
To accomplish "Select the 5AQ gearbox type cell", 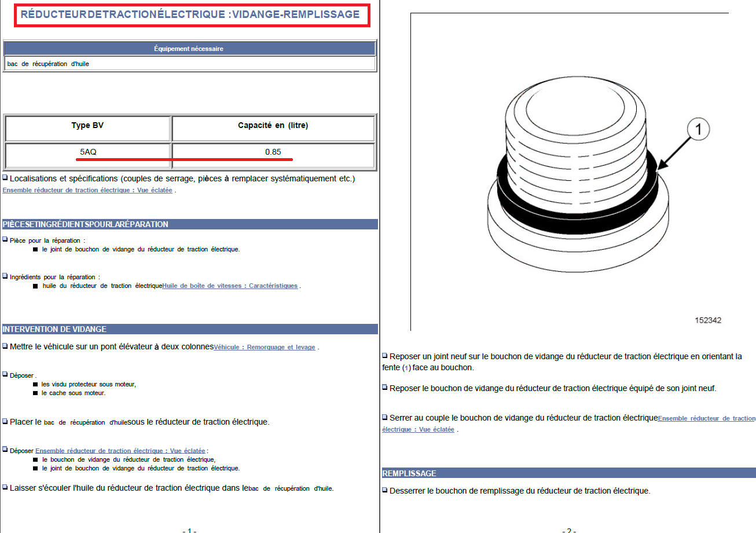I will point(88,152).
